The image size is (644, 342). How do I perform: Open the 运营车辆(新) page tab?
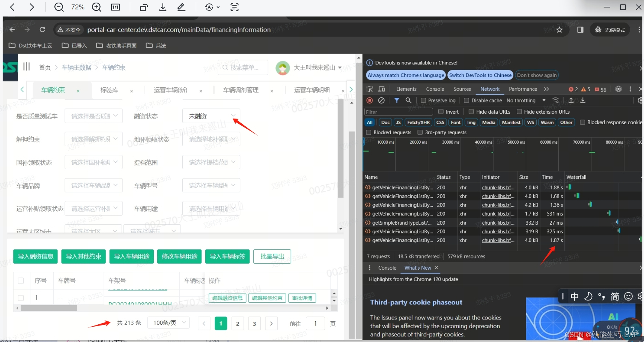tap(170, 90)
